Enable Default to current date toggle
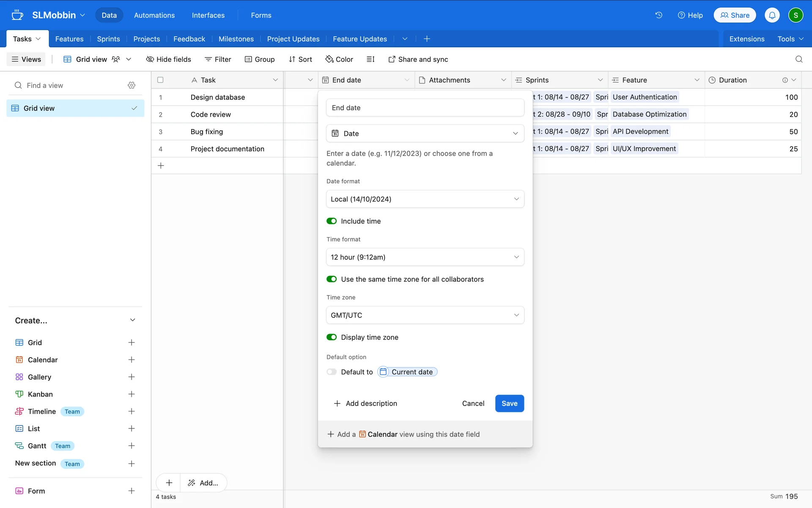812x508 pixels. click(332, 372)
